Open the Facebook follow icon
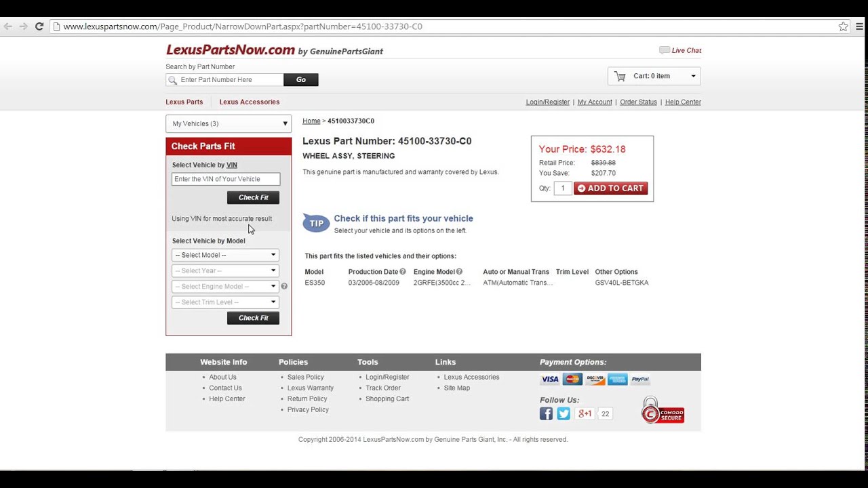The image size is (868, 488). [546, 413]
